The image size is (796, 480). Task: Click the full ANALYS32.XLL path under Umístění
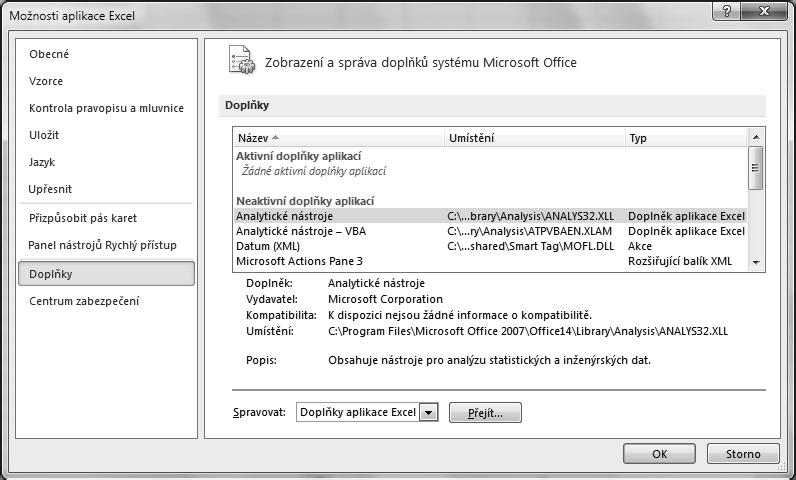[528, 331]
